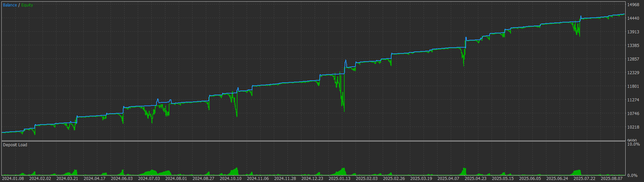The height and width of the screenshot is (182, 644).
Task: Click the 10746 axis value
Action: (633, 114)
